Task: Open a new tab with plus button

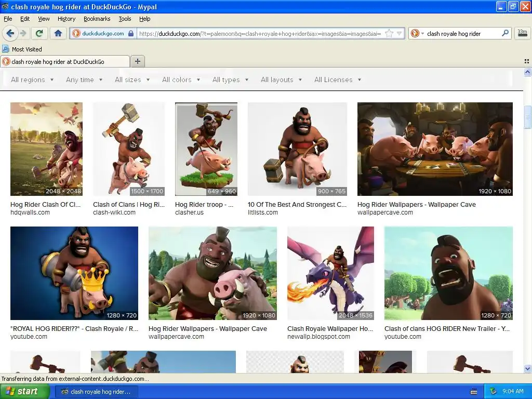Action: click(137, 61)
